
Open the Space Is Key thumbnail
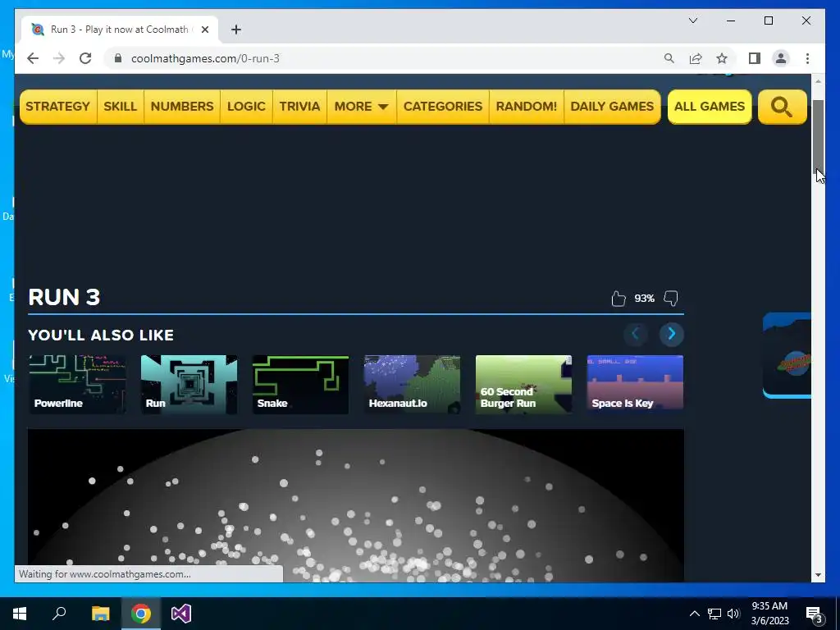click(x=636, y=385)
